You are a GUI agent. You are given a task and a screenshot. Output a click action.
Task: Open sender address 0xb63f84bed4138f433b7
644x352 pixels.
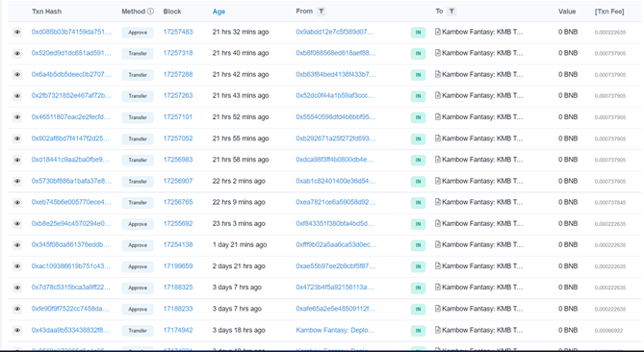(336, 74)
